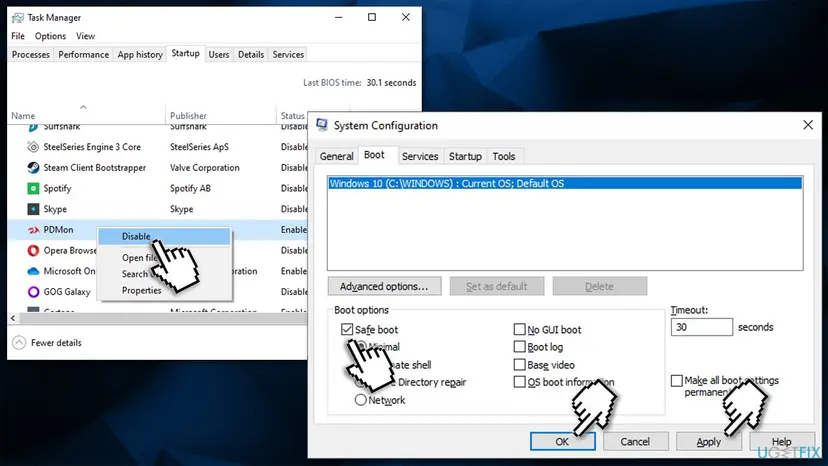Click OK in System Configuration
The image size is (828, 466).
pos(562,442)
